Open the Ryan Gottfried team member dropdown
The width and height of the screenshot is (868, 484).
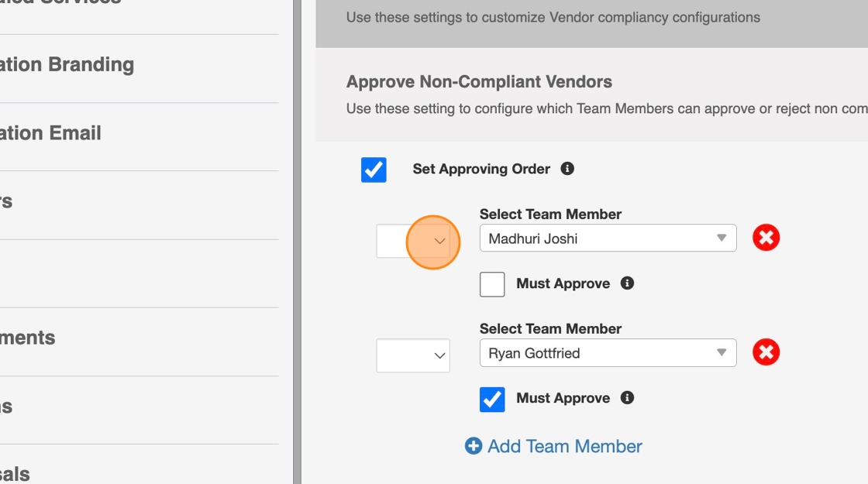click(x=608, y=353)
